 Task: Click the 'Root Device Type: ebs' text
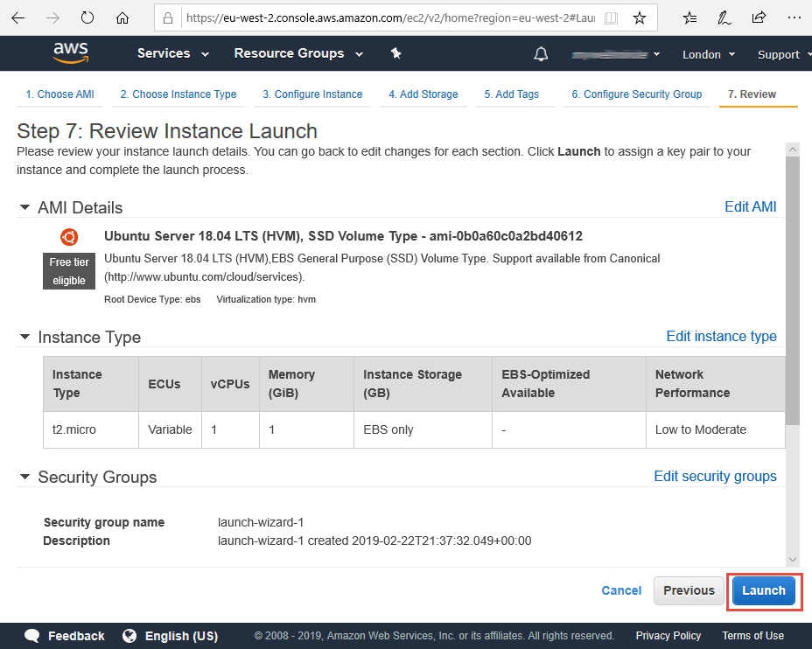pyautogui.click(x=152, y=299)
